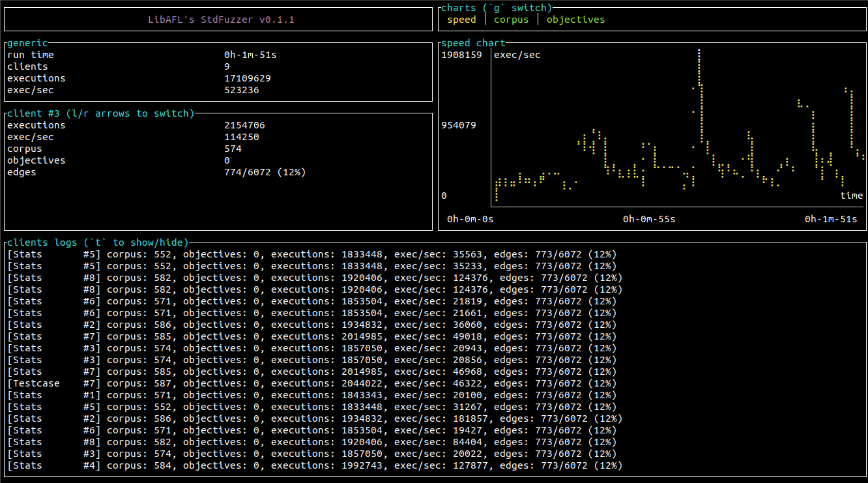Select log line with exec/sec 21819
This screenshot has width=868, height=483.
pyautogui.click(x=312, y=301)
